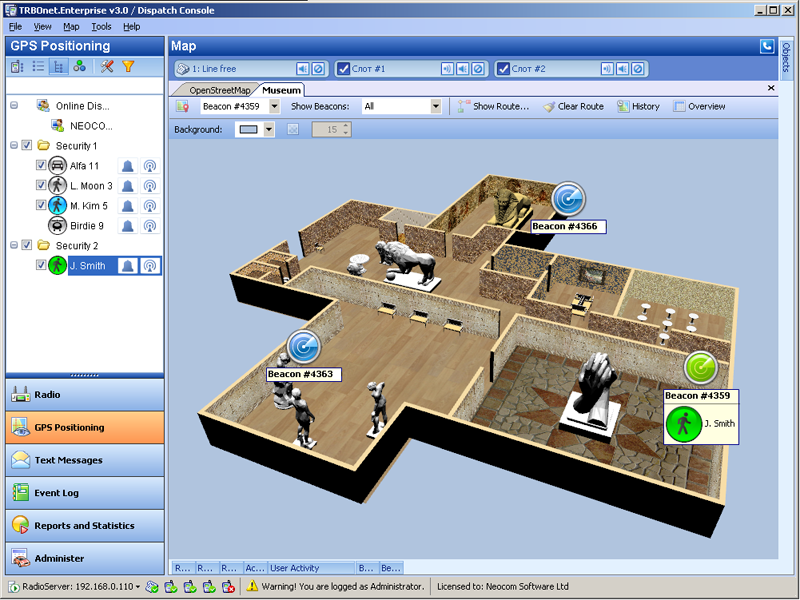The width and height of the screenshot is (800, 600).
Task: Click the bell alert icon for L. Moon 3
Action: (x=128, y=186)
